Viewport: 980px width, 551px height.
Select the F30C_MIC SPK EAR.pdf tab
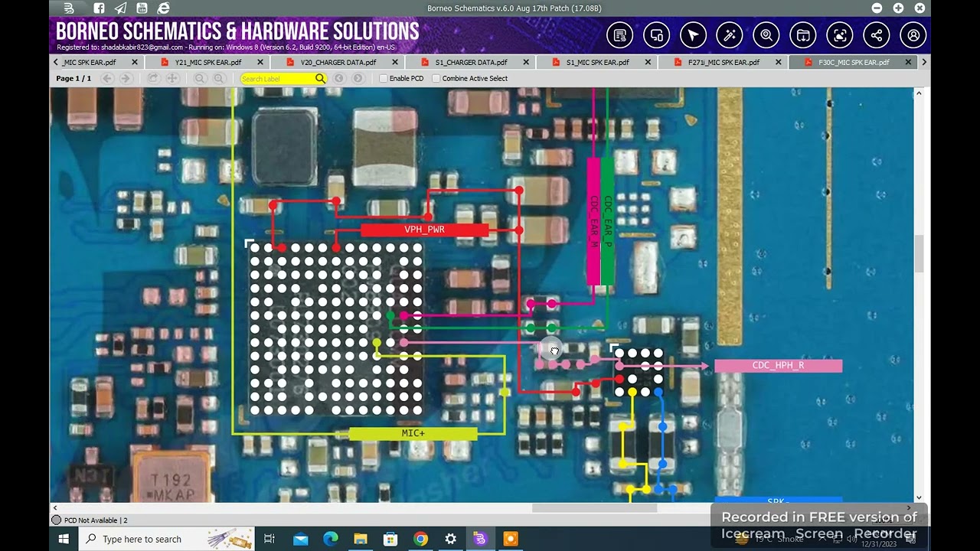pyautogui.click(x=853, y=62)
